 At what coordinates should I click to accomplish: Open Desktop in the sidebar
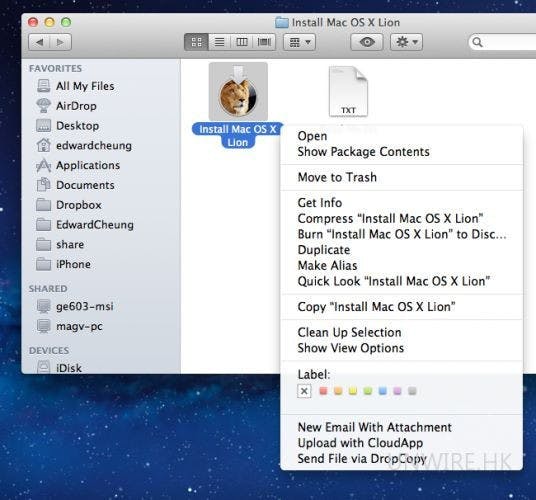pyautogui.click(x=68, y=125)
